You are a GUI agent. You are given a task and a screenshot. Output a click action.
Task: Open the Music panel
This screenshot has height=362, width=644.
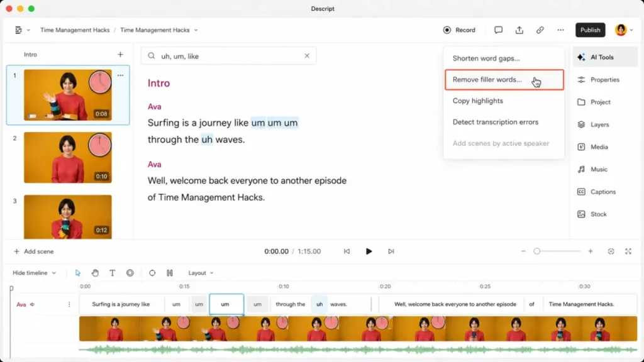click(604, 169)
